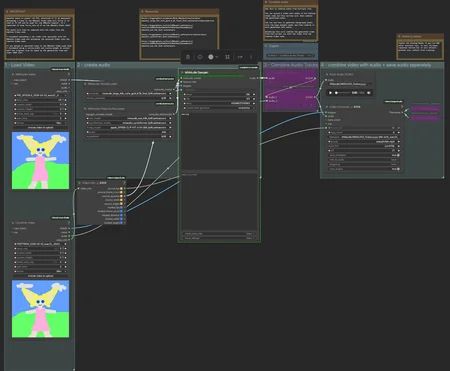The image size is (450, 371).
Task: Toggle mask_away_clip in MMAudio Sampler
Action: (x=219, y=234)
